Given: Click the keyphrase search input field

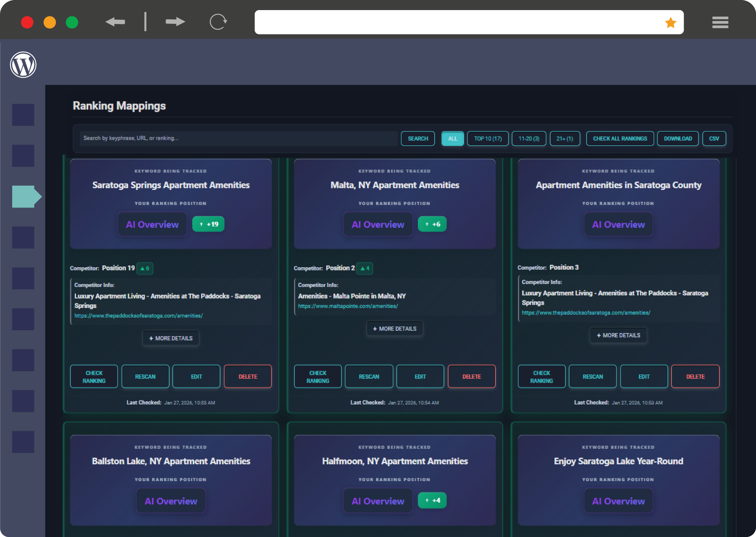Looking at the screenshot, I should 238,138.
